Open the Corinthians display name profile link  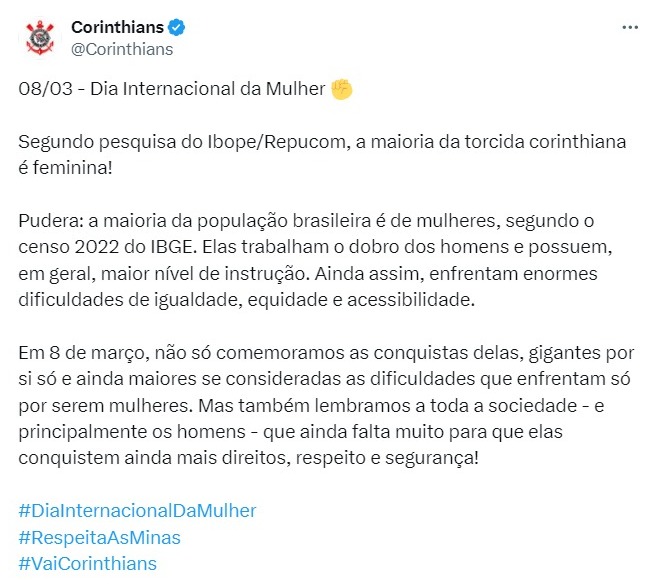coord(117,27)
